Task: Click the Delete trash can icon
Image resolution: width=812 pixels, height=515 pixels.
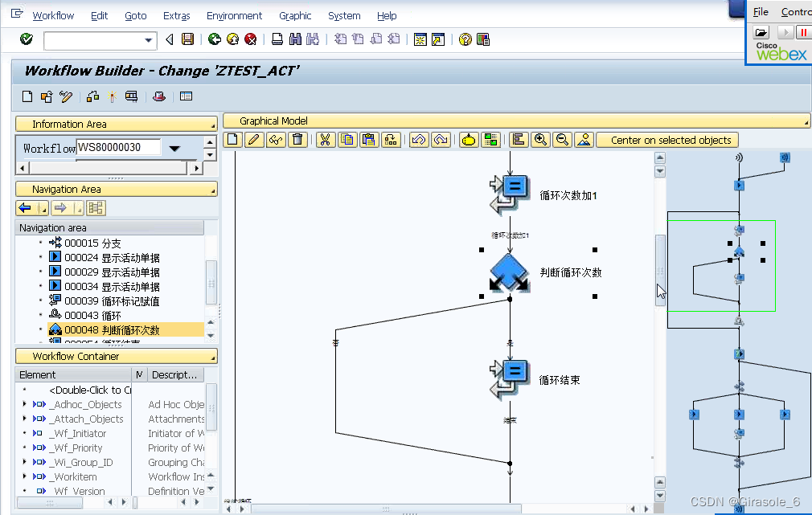Action: click(297, 140)
